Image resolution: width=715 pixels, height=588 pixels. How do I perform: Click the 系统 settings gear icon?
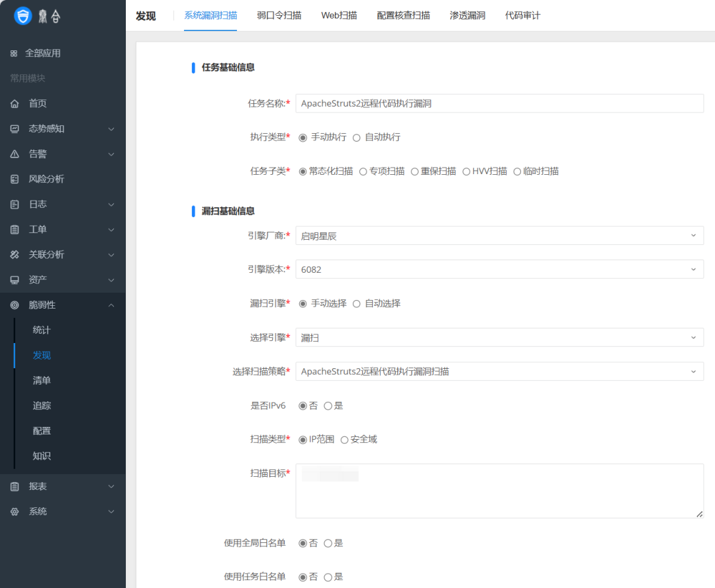tap(15, 511)
